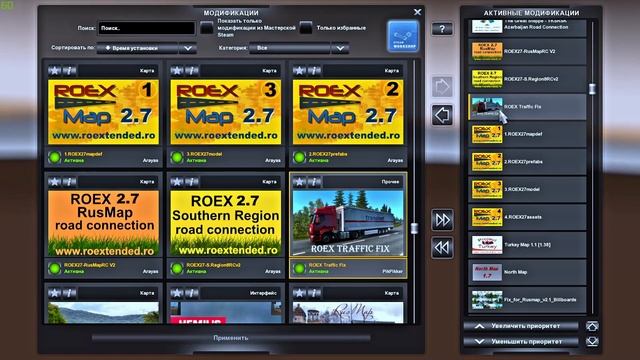Click the single right arrow activate-mod button
640x360 pixels.
coord(442,87)
